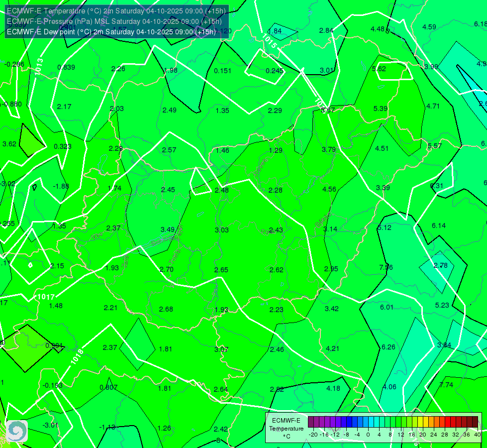Click the 6.14 dew point value
The height and width of the screenshot is (448, 487).
tap(439, 225)
